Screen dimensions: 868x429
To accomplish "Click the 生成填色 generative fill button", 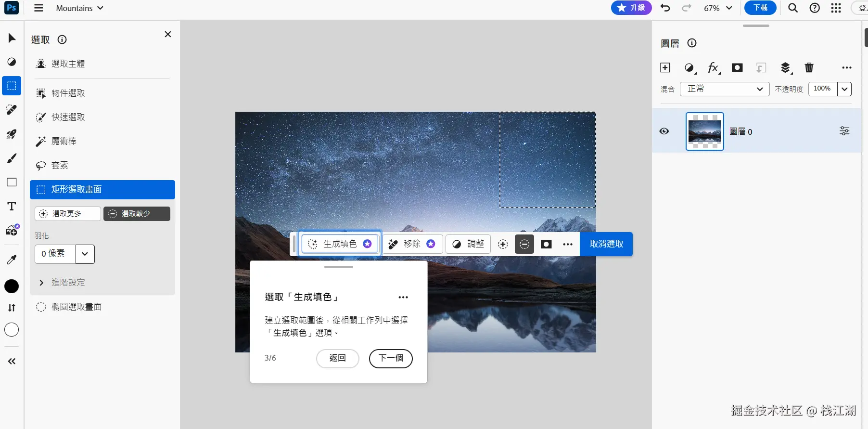I will click(340, 244).
